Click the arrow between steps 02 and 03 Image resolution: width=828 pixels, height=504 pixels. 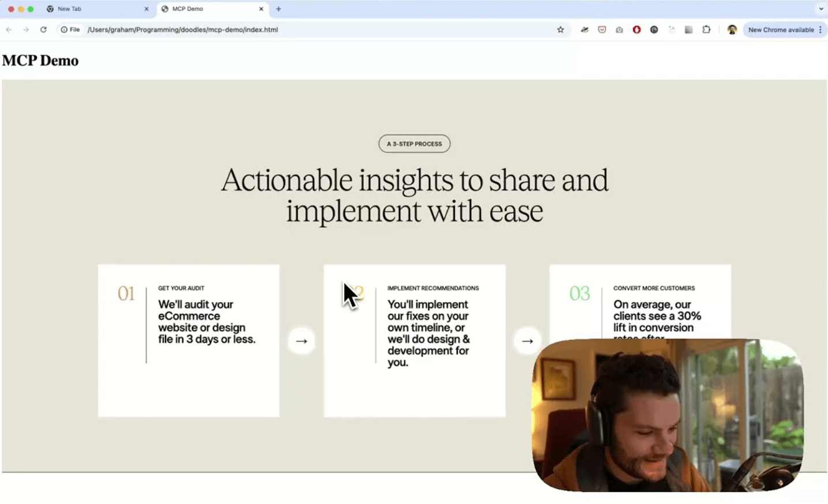click(x=527, y=341)
